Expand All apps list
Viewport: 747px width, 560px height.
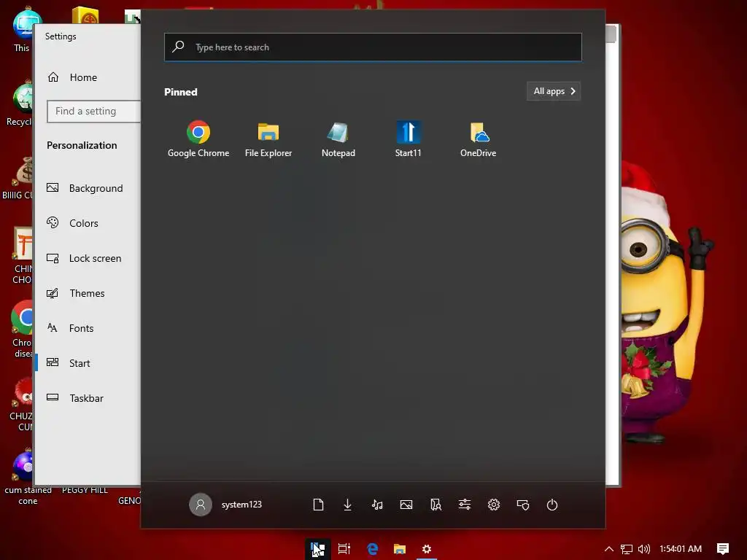[x=554, y=91]
